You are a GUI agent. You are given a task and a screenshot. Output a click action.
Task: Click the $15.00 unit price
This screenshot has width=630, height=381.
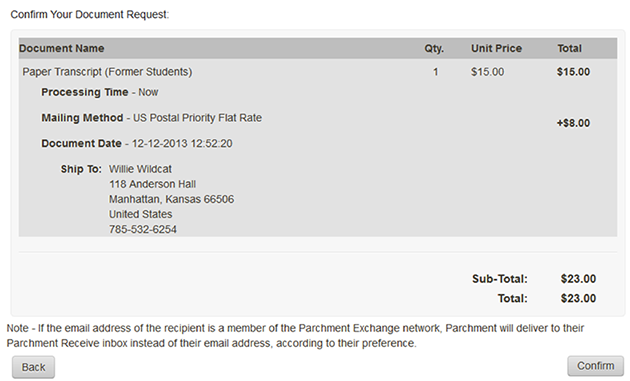[x=487, y=72]
